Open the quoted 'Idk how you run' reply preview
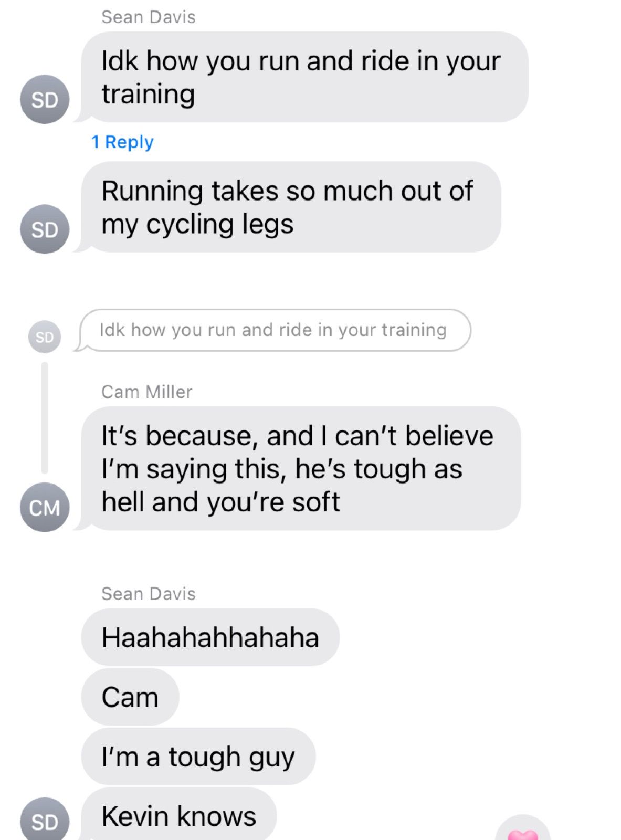621x840 pixels. click(x=274, y=330)
